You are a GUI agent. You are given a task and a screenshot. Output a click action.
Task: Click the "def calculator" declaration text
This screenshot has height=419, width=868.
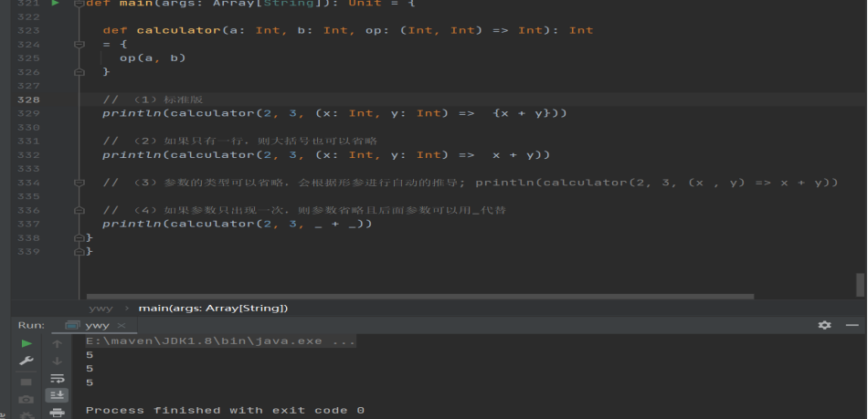coord(163,30)
